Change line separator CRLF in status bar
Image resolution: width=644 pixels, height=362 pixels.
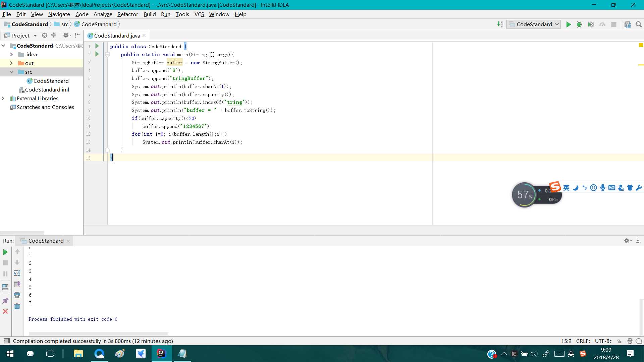(x=583, y=341)
